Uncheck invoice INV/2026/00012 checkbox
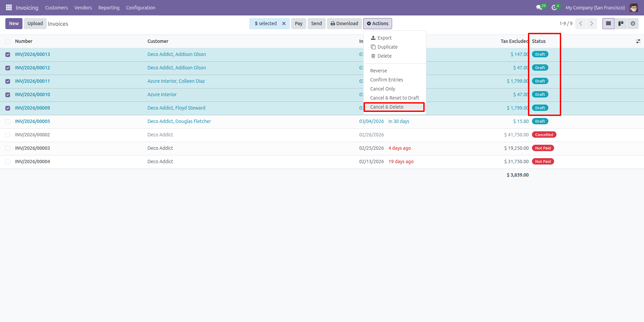This screenshot has height=322, width=644. [8, 68]
